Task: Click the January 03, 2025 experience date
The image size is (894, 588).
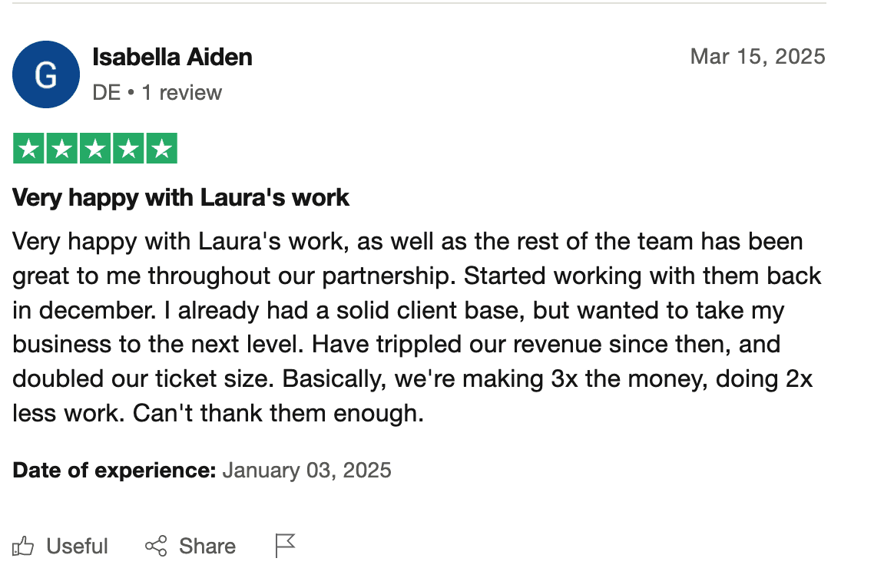Action: pyautogui.click(x=306, y=470)
